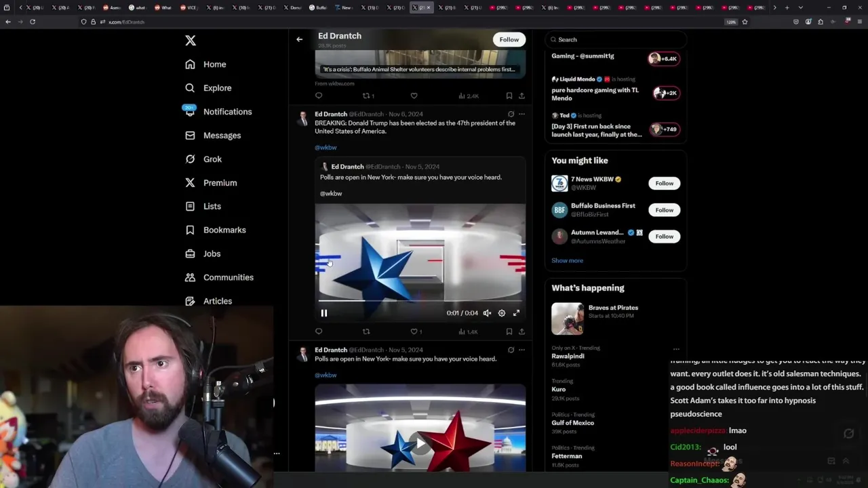The width and height of the screenshot is (868, 488).
Task: Open more options for Rawalpindi trend
Action: click(676, 349)
